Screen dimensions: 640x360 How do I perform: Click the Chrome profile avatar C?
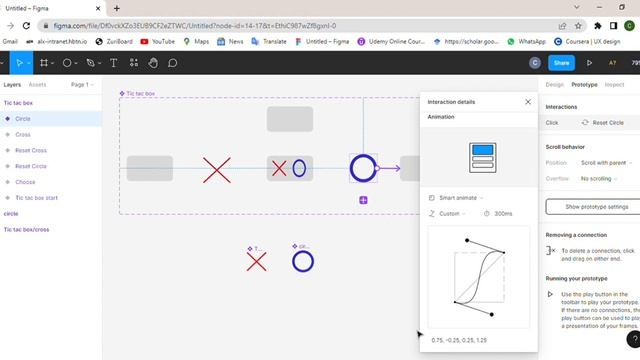tap(629, 26)
